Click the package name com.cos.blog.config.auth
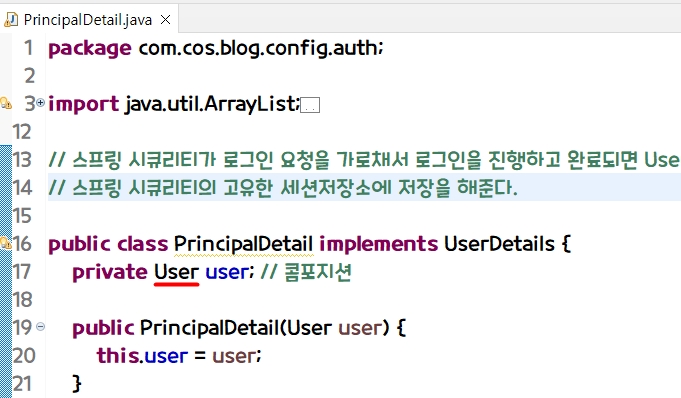The height and width of the screenshot is (398, 681). pyautogui.click(x=259, y=48)
